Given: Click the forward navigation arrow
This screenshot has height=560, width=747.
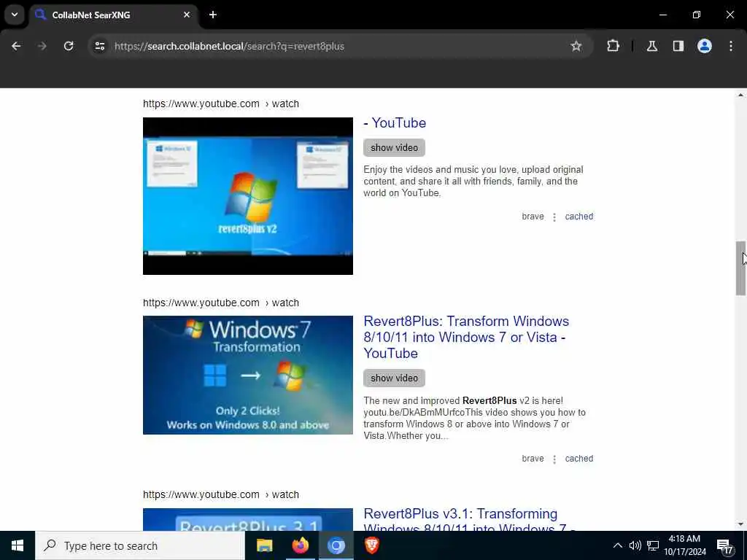Looking at the screenshot, I should [42, 46].
